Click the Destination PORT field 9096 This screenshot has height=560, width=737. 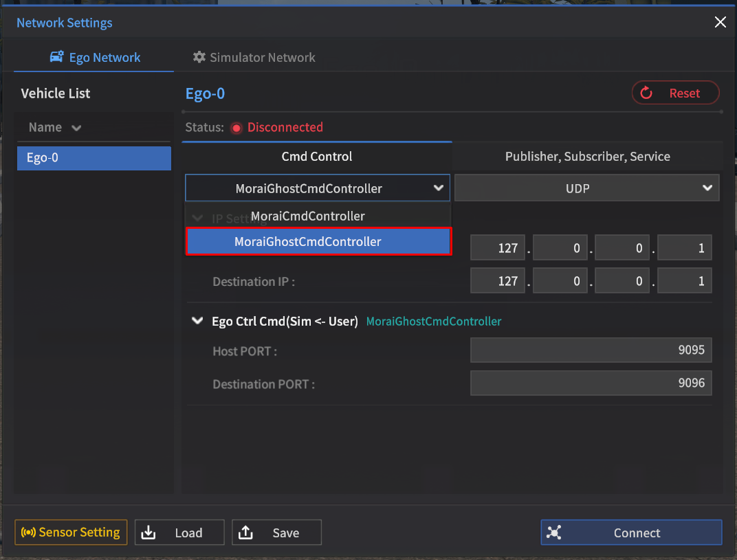[591, 383]
